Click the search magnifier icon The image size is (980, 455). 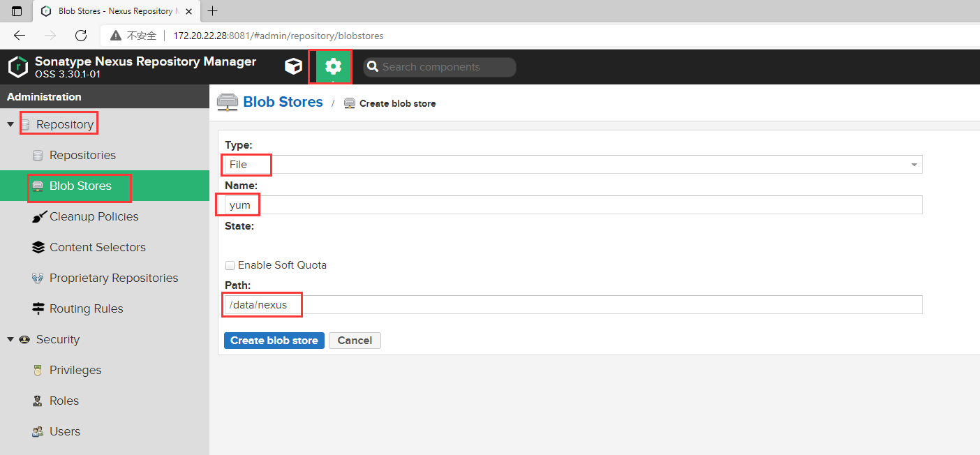(372, 67)
